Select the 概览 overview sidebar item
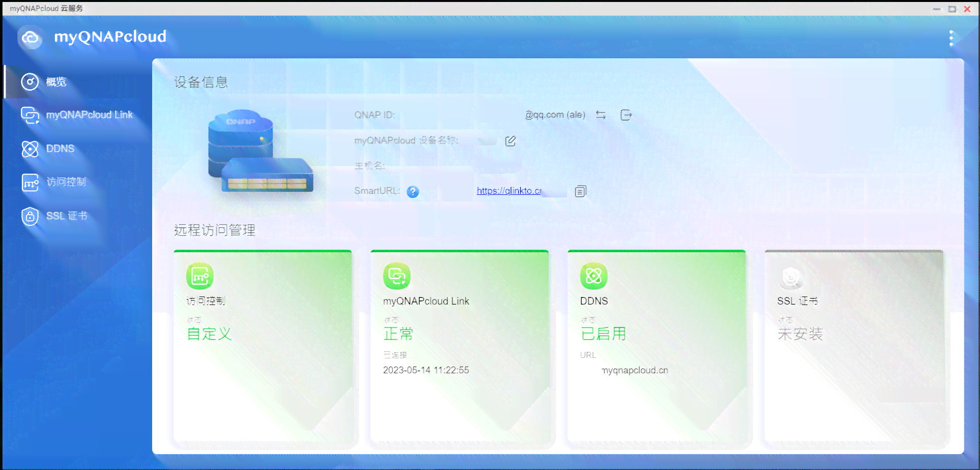The width and height of the screenshot is (980, 470). pyautogui.click(x=78, y=82)
